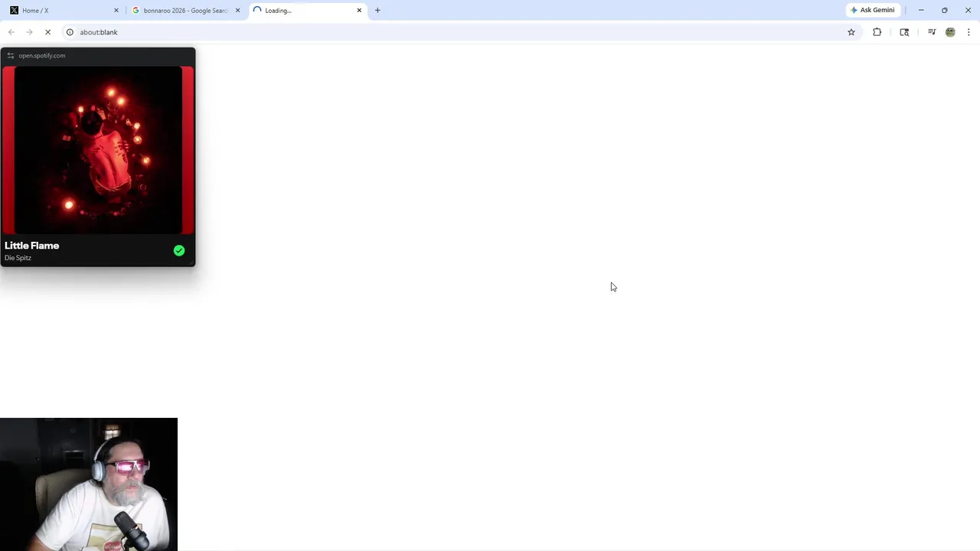Open the Die Spitz artist link
The width and height of the screenshot is (980, 551).
pos(18,258)
